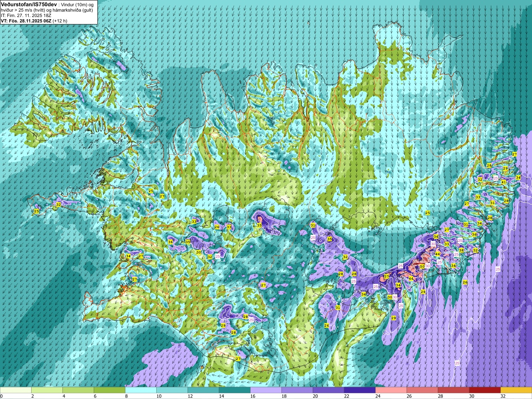Click the 16–18 m/s lavender legend swatch
The image size is (532, 399).
coord(266,390)
